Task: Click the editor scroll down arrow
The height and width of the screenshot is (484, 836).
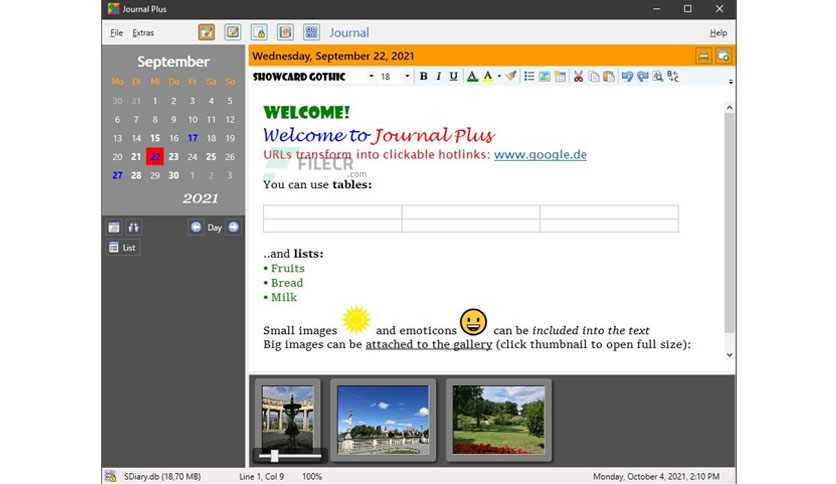Action: point(729,355)
